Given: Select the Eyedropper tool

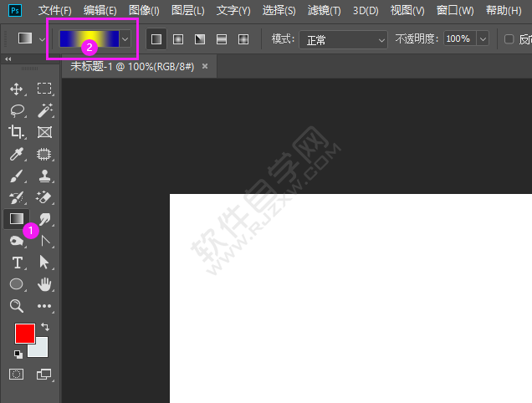Looking at the screenshot, I should click(16, 154).
